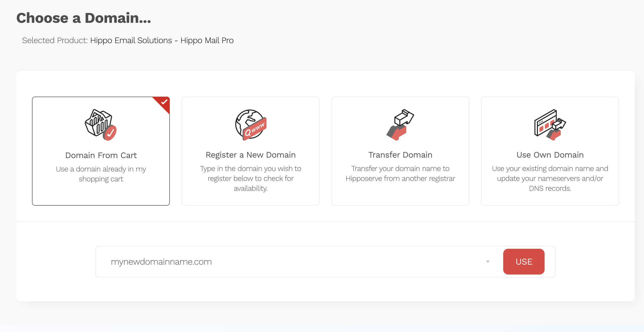The image size is (644, 332).
Task: Click the Hippo Mail Pro product name
Action: (x=207, y=40)
